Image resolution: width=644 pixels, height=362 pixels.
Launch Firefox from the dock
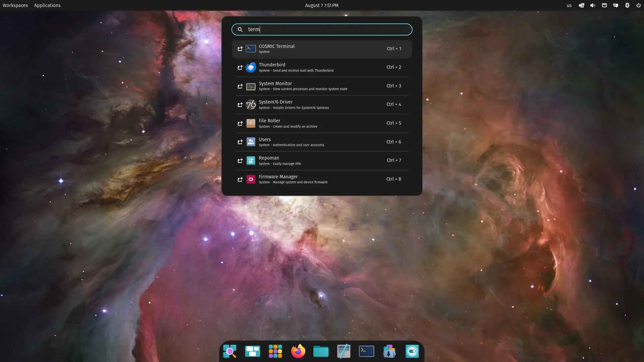coord(298,351)
